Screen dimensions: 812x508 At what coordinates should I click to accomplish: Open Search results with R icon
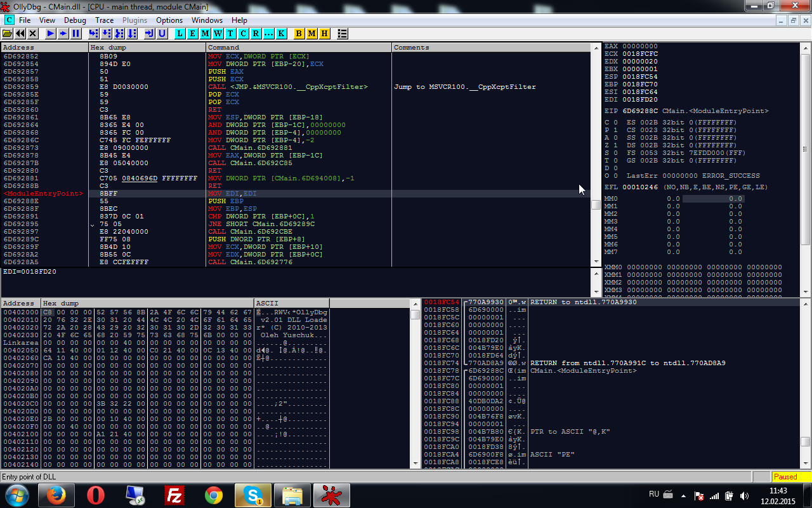point(256,33)
